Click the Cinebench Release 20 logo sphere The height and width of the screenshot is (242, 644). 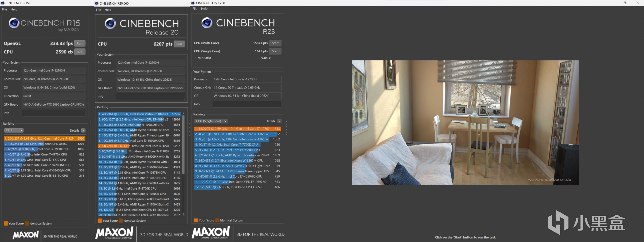click(x=110, y=24)
